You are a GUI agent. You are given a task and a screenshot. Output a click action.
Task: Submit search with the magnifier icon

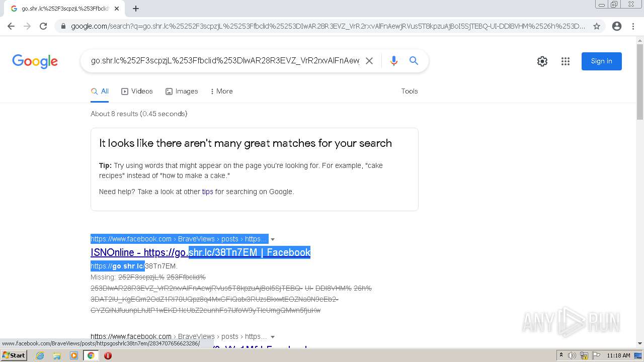(414, 61)
